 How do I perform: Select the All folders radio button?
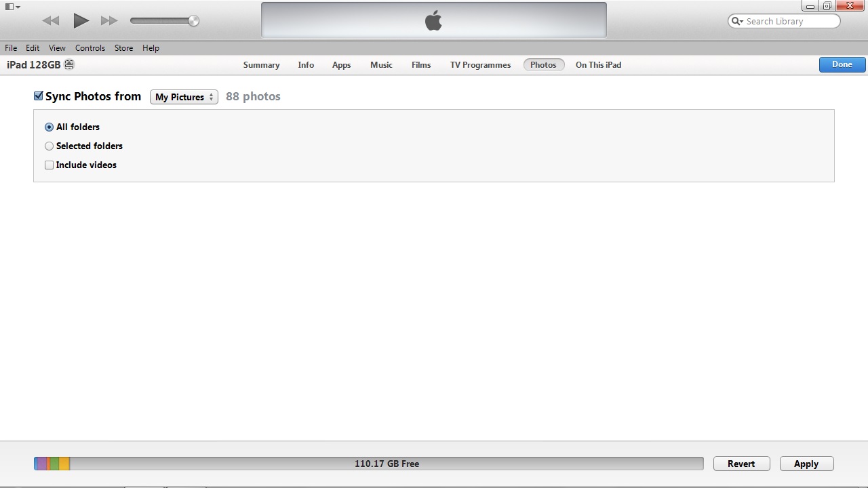(x=49, y=127)
